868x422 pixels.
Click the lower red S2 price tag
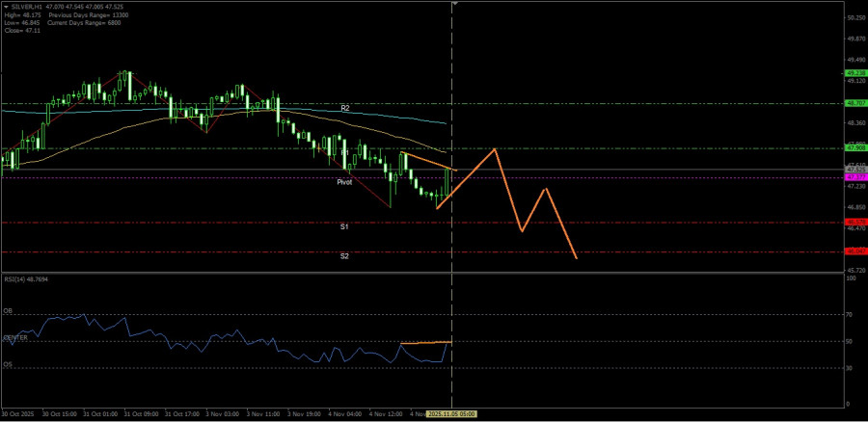854,251
